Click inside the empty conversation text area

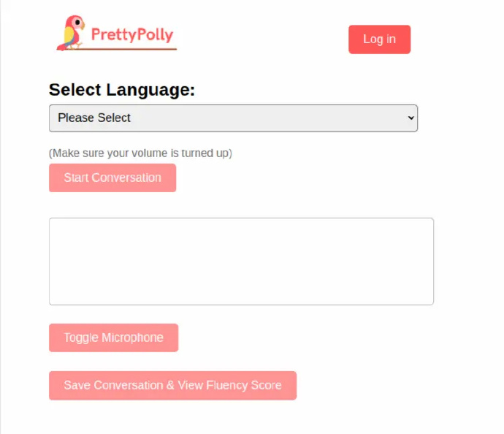(241, 262)
